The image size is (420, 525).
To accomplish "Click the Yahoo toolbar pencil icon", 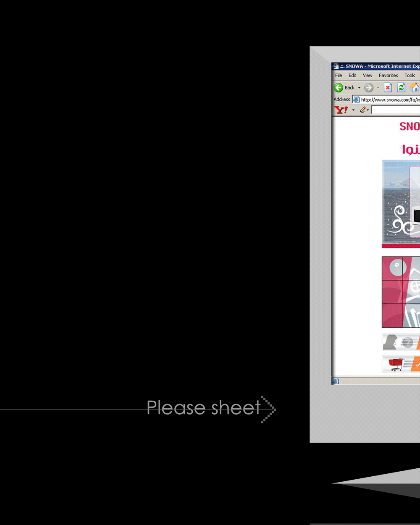I will (x=363, y=110).
